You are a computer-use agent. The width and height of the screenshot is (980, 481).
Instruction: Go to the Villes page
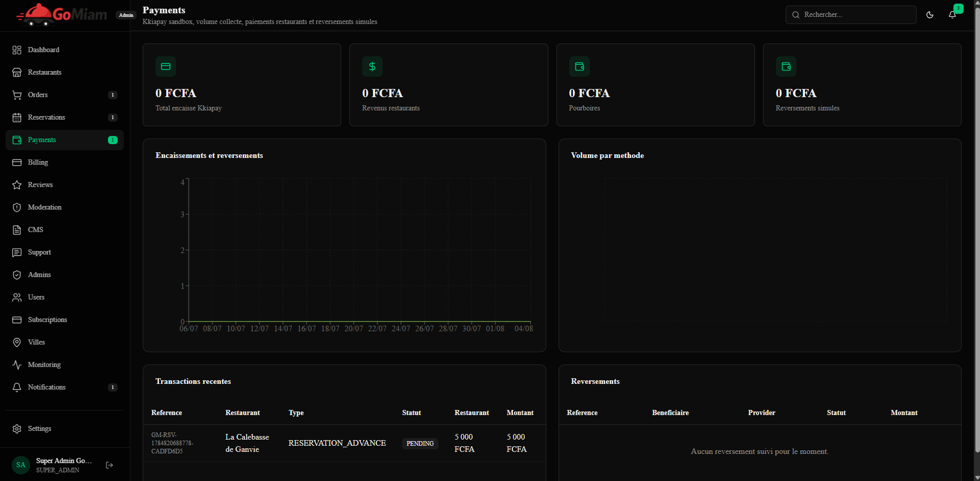(64, 342)
